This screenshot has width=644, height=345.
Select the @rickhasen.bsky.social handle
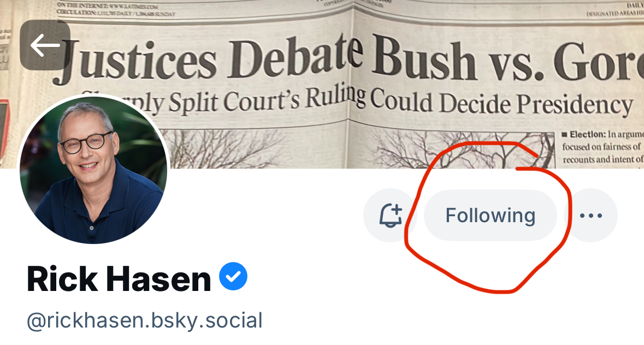tap(145, 320)
